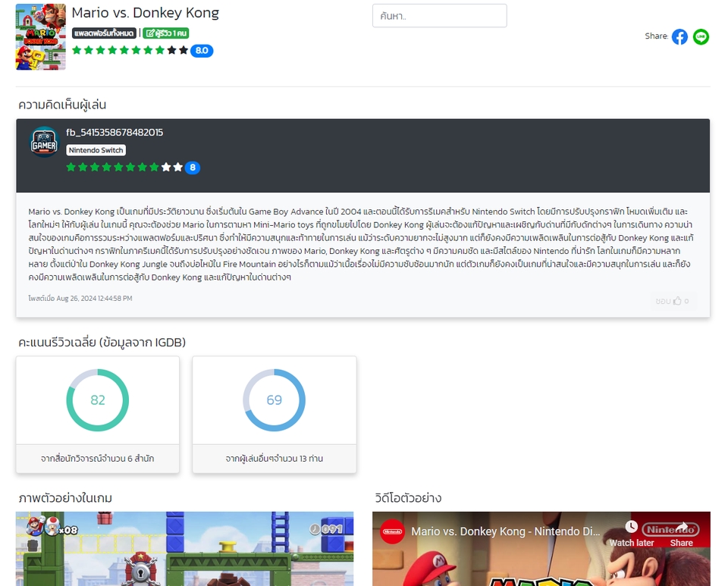The height and width of the screenshot is (586, 728).
Task: Focus the ค้นหา search field
Action: click(439, 16)
